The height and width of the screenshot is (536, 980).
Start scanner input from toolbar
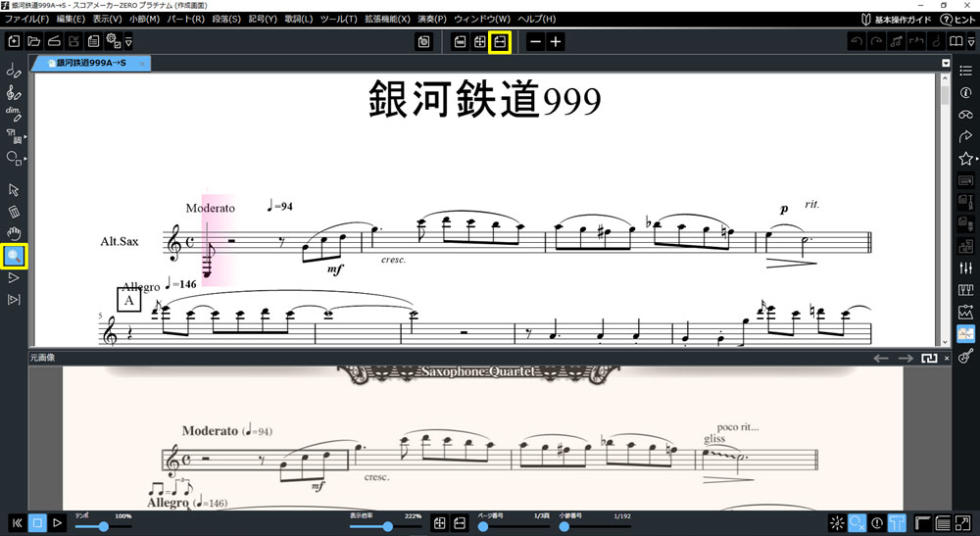[54, 42]
